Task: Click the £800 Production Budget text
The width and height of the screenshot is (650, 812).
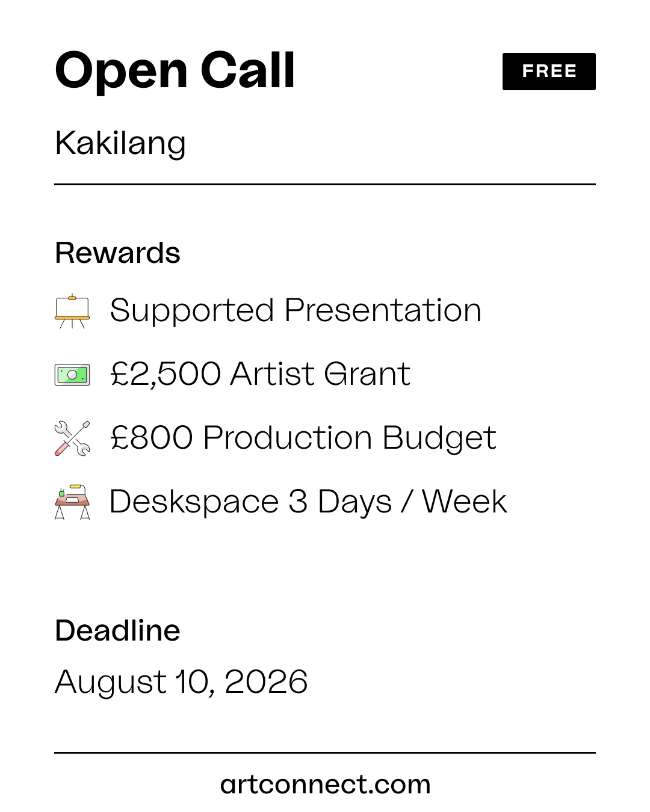Action: click(303, 438)
